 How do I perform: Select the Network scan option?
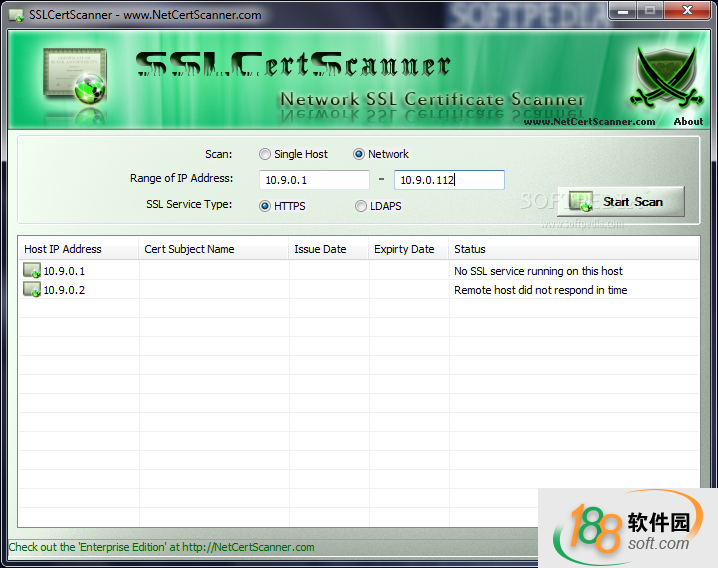[359, 154]
